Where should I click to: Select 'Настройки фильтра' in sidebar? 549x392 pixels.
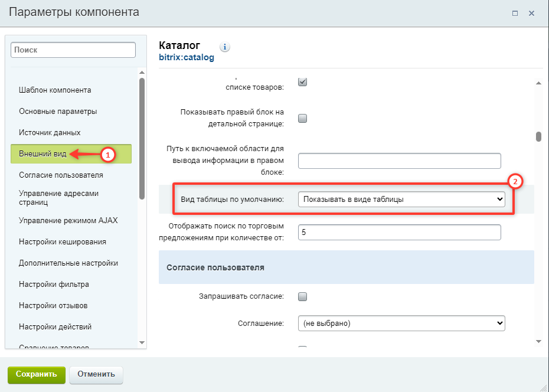54,284
